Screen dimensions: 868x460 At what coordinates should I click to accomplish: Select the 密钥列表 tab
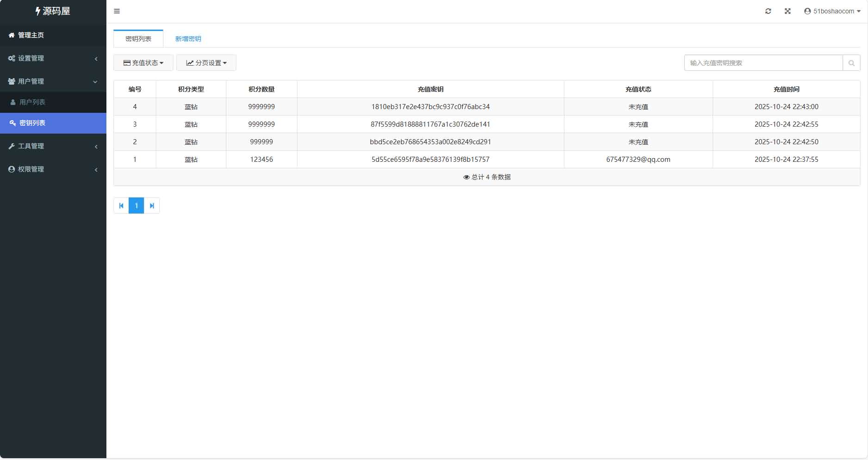coord(138,39)
